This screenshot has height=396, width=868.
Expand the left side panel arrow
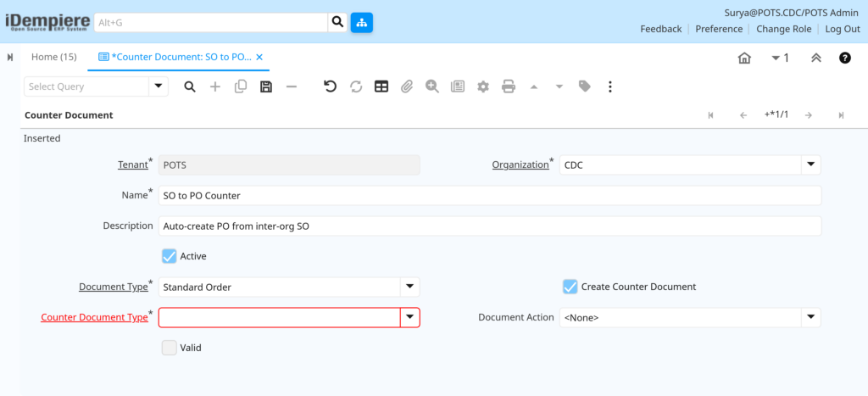pyautogui.click(x=10, y=57)
